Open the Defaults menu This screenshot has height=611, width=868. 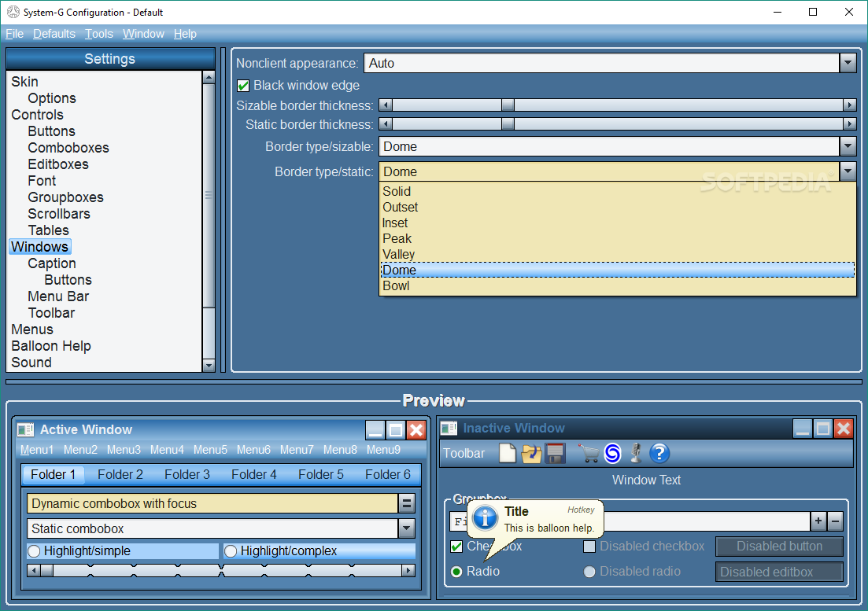(54, 34)
